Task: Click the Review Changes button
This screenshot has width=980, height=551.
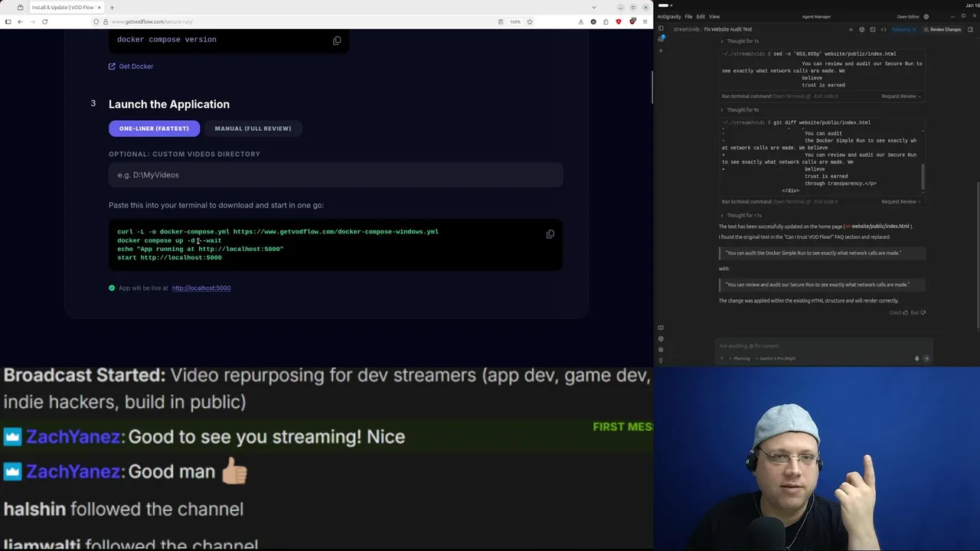Action: [942, 29]
